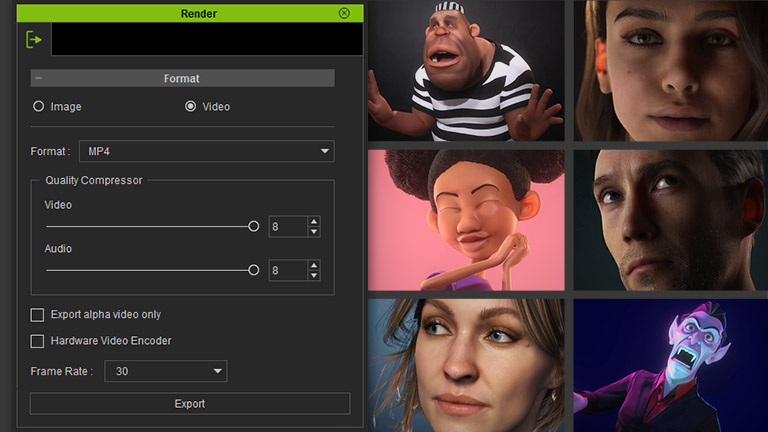
Task: Select the Image radio button
Action: point(39,106)
